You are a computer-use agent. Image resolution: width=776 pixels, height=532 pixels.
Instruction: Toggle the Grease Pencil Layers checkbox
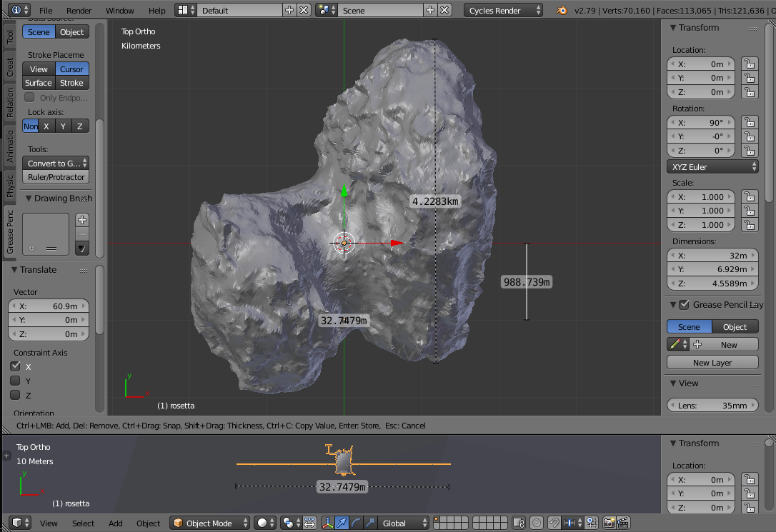click(x=684, y=305)
